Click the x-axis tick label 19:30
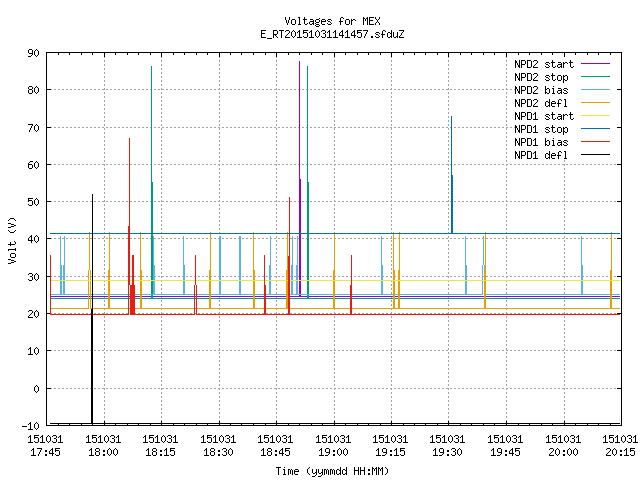Viewport: 640px width, 480px height. [x=448, y=452]
